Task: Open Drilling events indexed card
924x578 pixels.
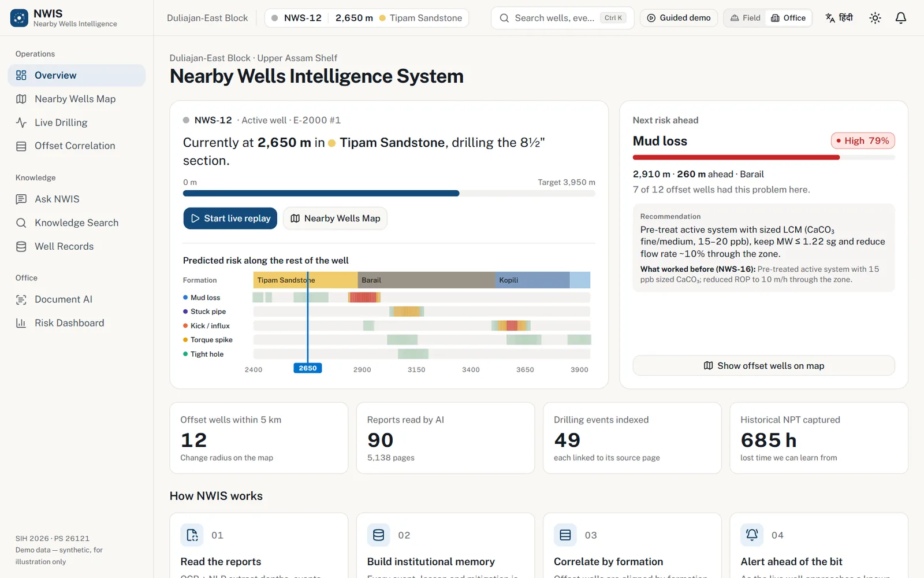Action: tap(632, 438)
